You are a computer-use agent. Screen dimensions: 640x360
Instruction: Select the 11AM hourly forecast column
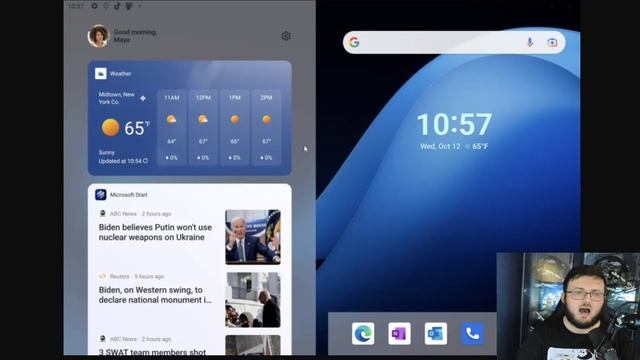(171, 127)
